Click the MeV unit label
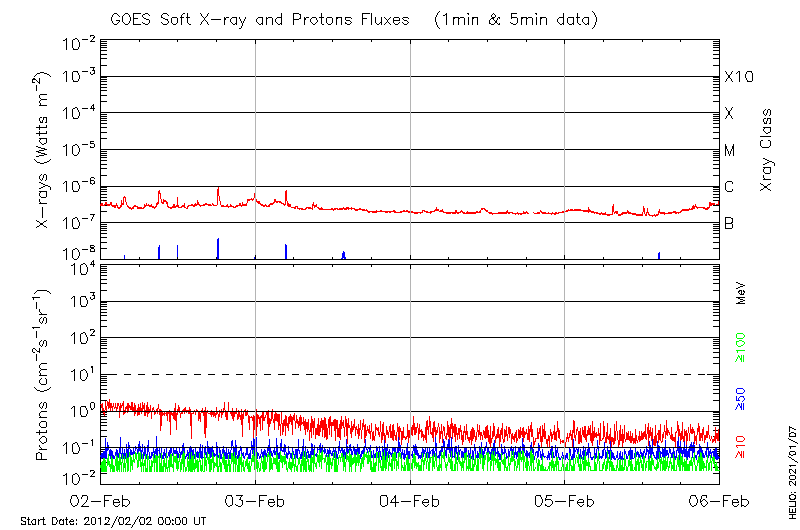800x530 pixels. [x=741, y=292]
